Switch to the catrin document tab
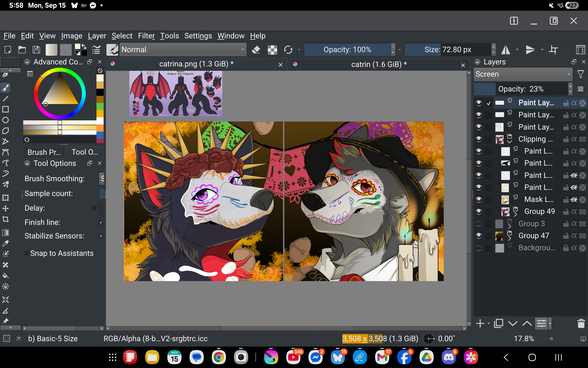The image size is (588, 368). (x=379, y=64)
